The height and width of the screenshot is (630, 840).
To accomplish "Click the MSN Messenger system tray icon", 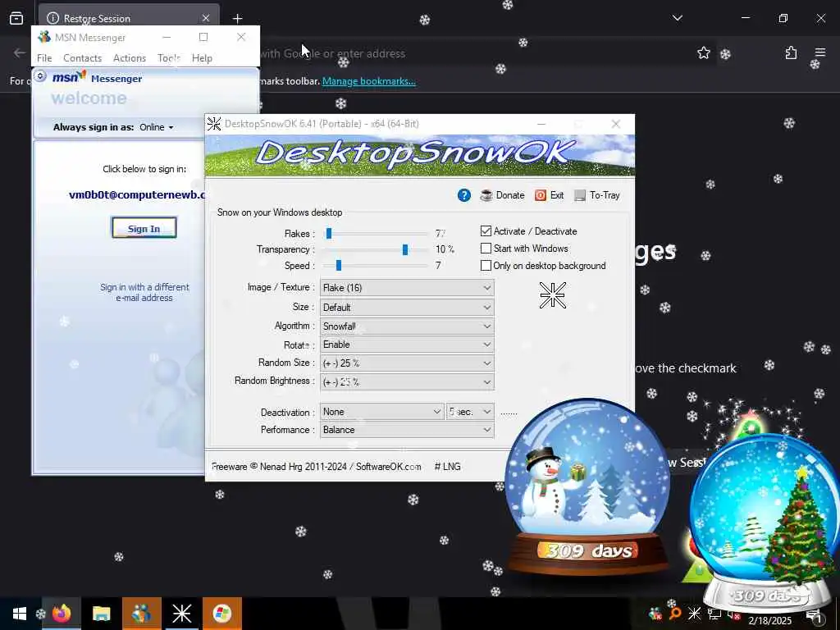I will [x=655, y=614].
